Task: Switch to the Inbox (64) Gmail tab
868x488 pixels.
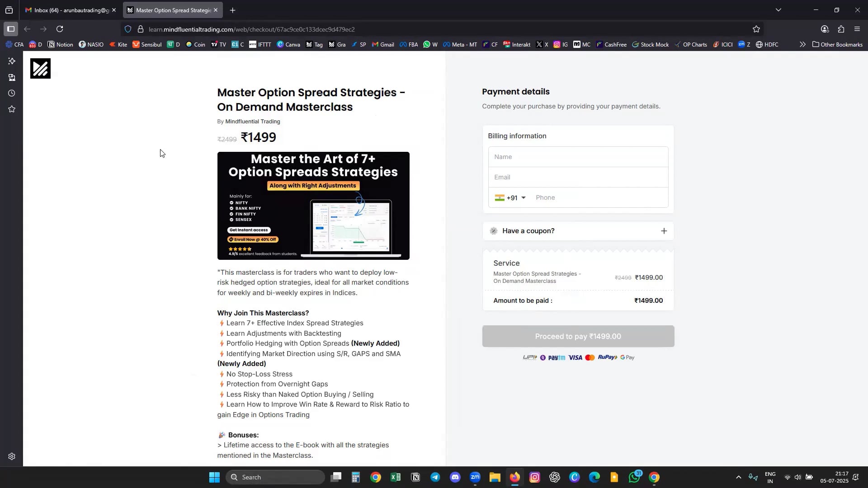Action: (68, 10)
